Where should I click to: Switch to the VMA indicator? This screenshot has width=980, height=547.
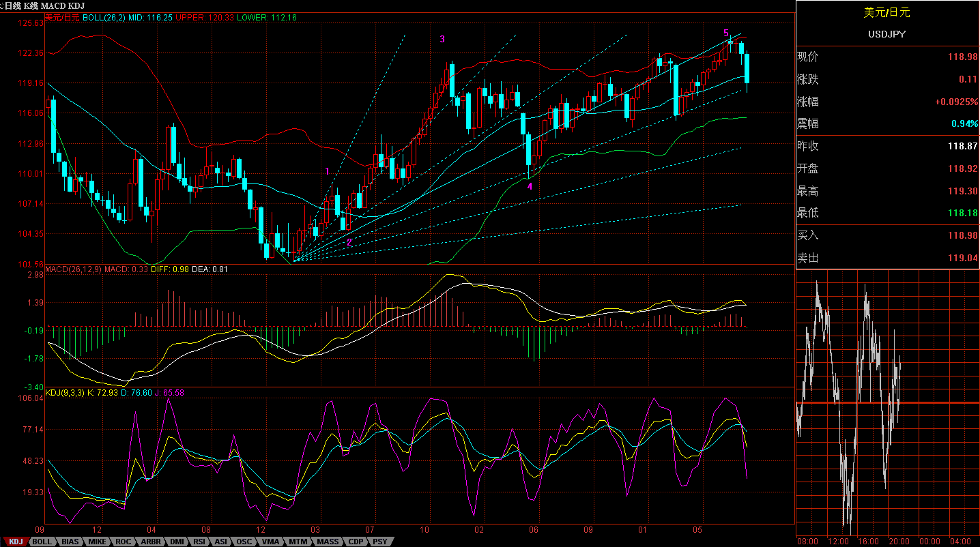270,541
